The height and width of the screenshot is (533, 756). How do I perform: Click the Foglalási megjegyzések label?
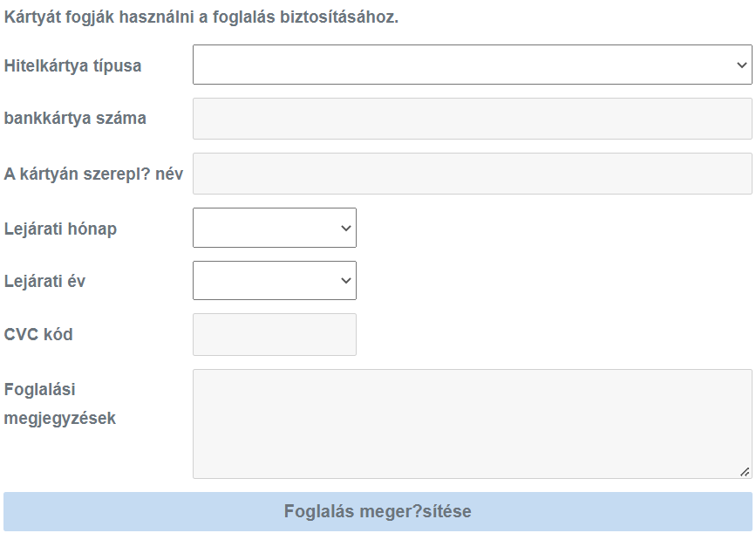pos(59,403)
